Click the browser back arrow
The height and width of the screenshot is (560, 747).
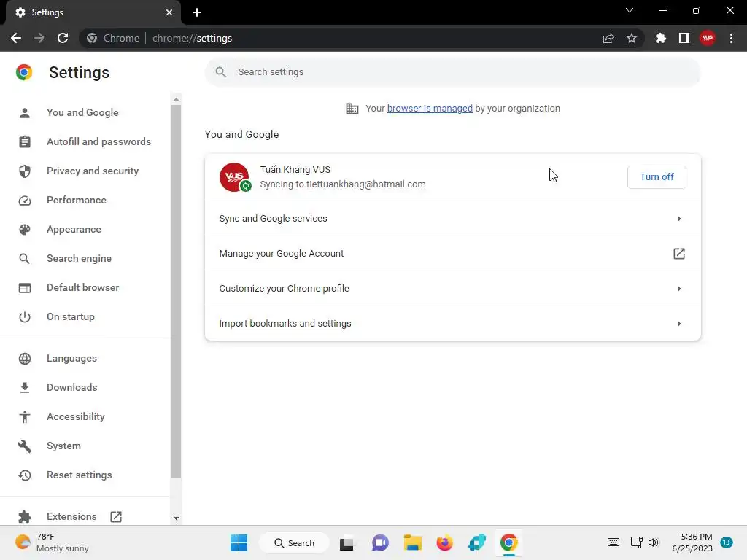(16, 38)
